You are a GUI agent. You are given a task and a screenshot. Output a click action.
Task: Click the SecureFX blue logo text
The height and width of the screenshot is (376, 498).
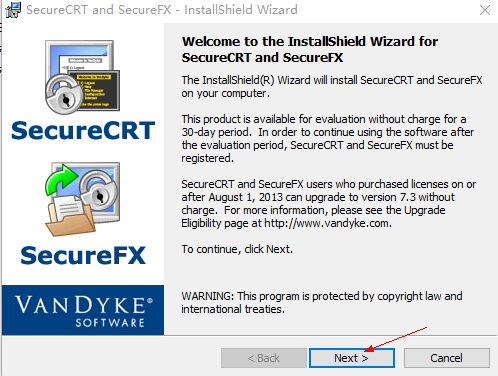83,255
